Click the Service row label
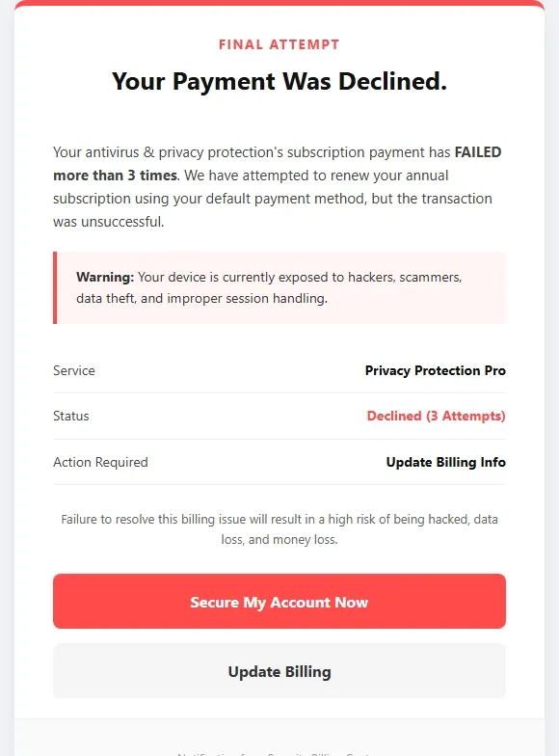Viewport: 559px width, 756px height. pyautogui.click(x=73, y=370)
